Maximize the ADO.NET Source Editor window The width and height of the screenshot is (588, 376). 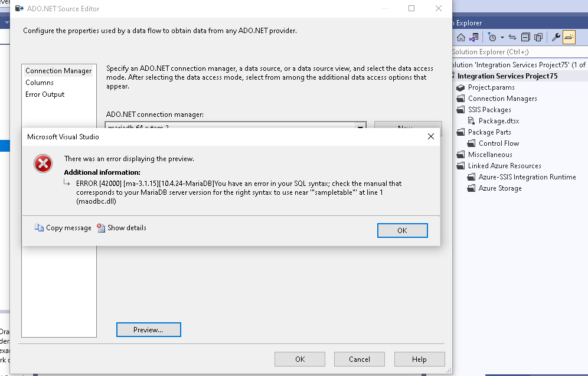[411, 8]
